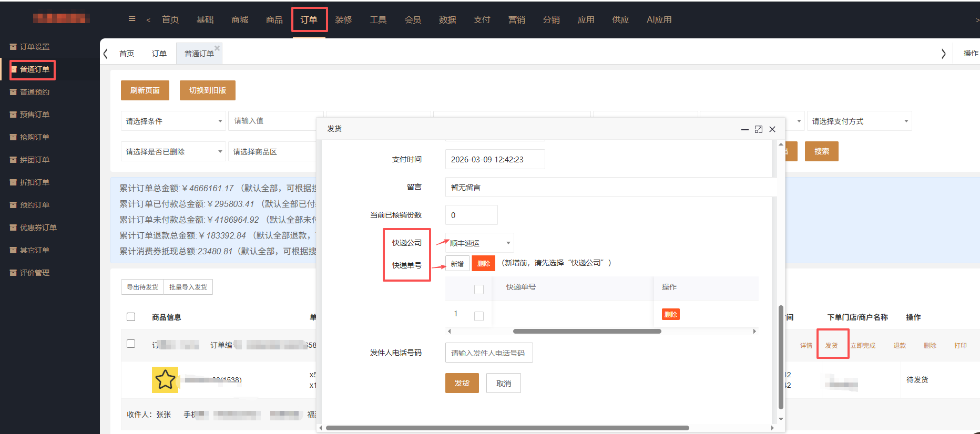The height and width of the screenshot is (434, 980).
Task: Maximize the 发货 dialog window
Action: coord(758,129)
